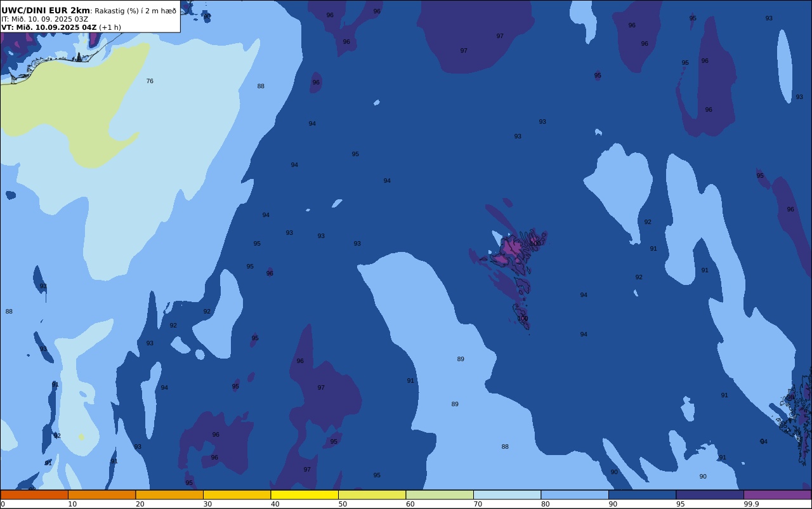Click the 'IT: Mið. 10. 09. 2025 03Z' line
The image size is (812, 509).
(44, 19)
